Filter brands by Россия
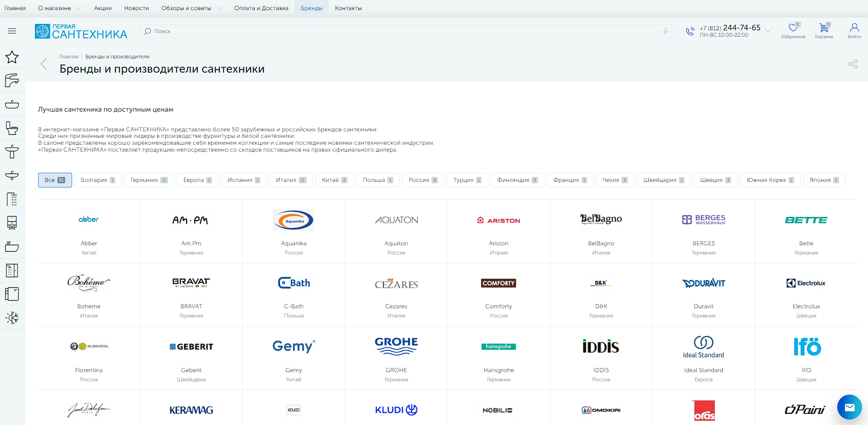 tap(423, 180)
